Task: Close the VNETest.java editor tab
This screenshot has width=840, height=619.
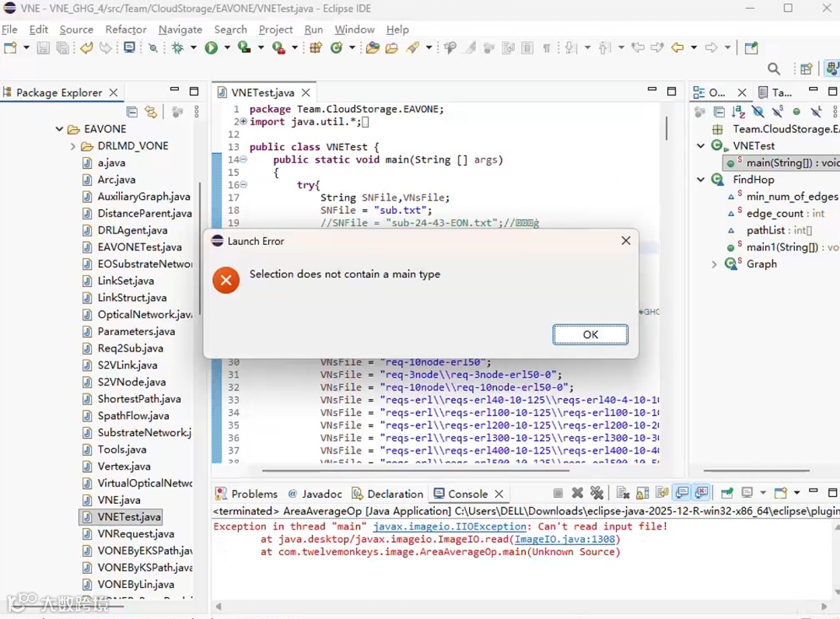Action: [x=306, y=93]
